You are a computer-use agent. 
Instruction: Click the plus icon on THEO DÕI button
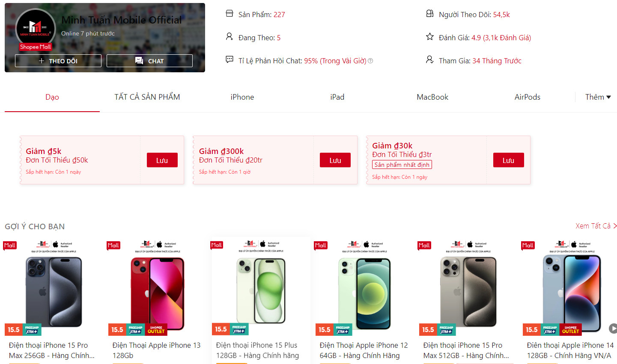[42, 61]
